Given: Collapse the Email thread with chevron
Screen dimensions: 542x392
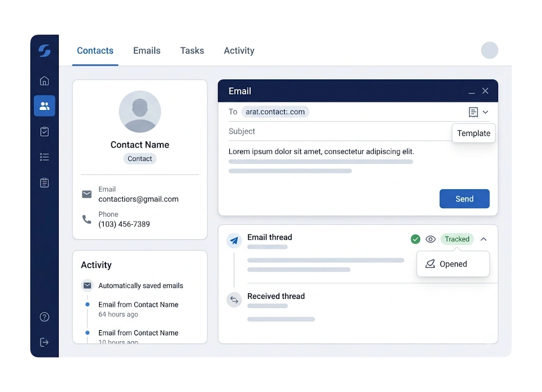Looking at the screenshot, I should [484, 239].
